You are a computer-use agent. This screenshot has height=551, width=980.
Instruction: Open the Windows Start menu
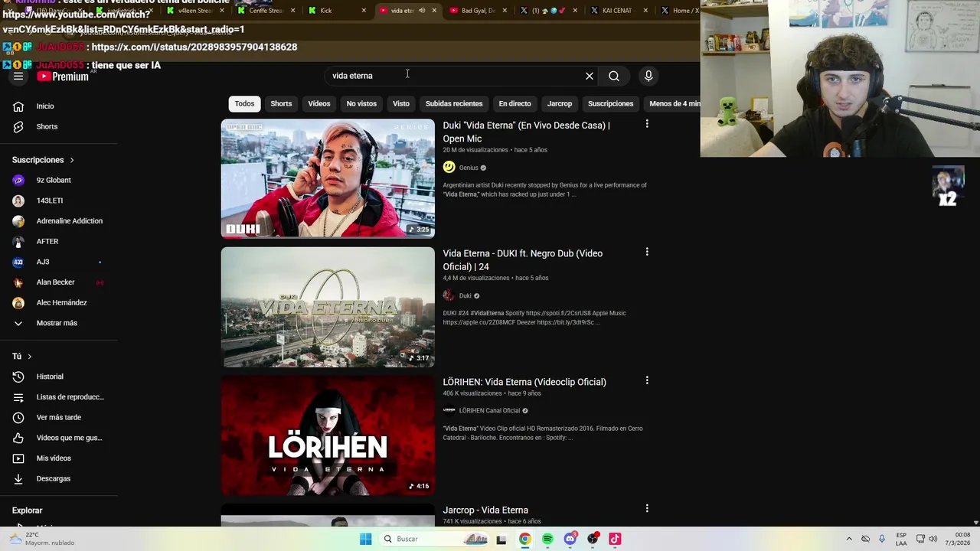(x=366, y=539)
